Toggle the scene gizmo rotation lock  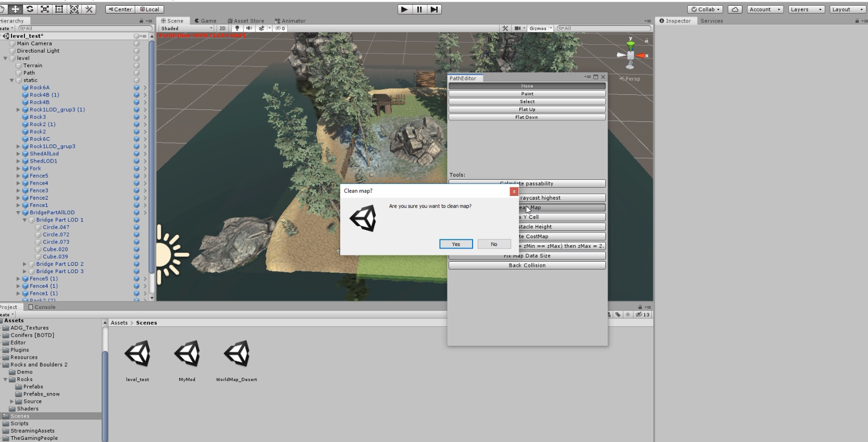[x=647, y=41]
